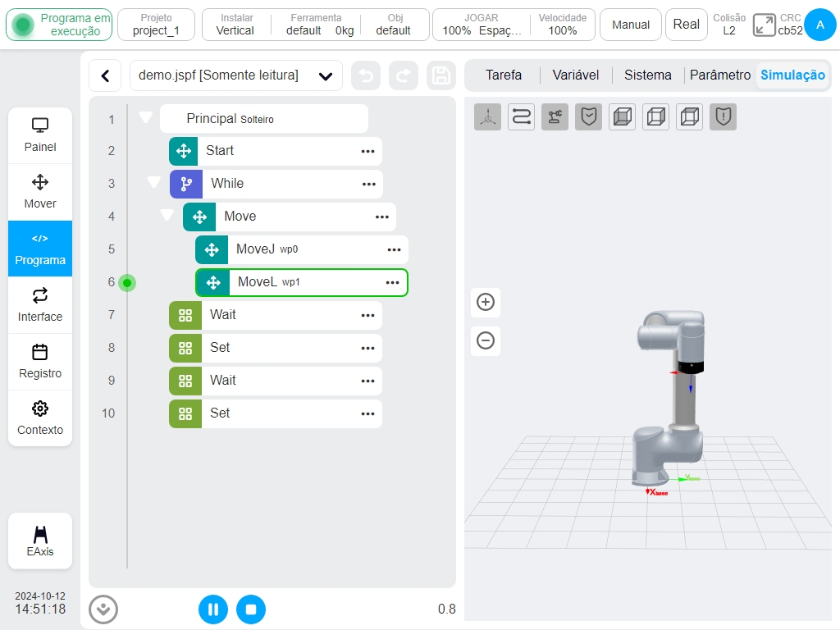This screenshot has height=630, width=840.
Task: Toggle the robot model display icon
Action: [x=555, y=116]
